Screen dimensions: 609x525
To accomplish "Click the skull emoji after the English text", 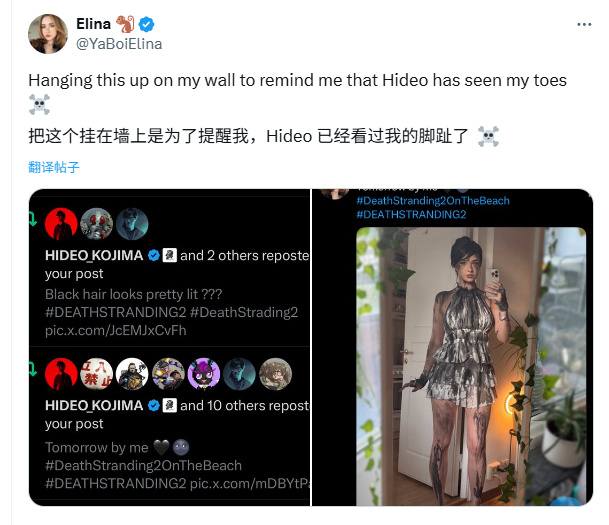I will pyautogui.click(x=39, y=104).
